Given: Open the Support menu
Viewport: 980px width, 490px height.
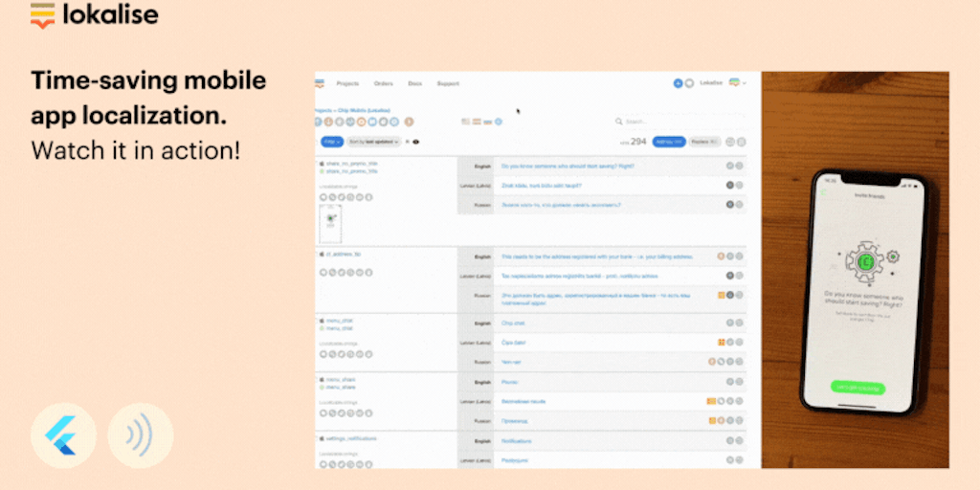Looking at the screenshot, I should (x=448, y=83).
